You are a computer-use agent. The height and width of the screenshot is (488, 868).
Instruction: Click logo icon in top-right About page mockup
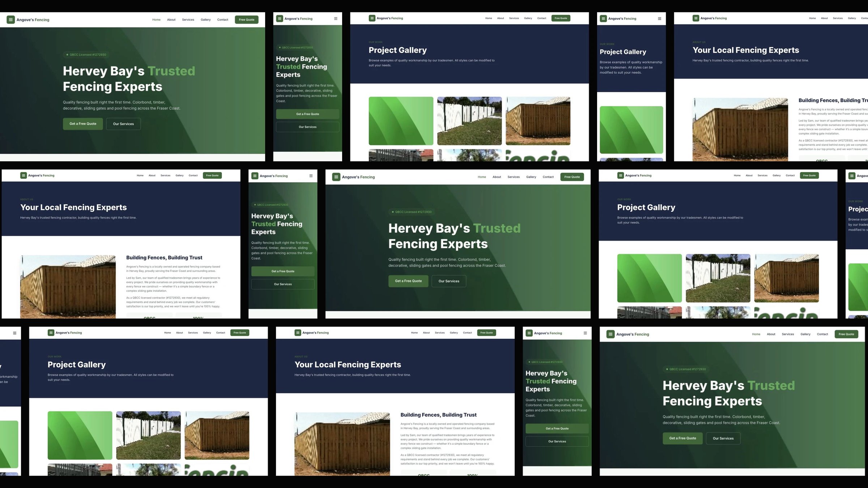[x=695, y=18]
